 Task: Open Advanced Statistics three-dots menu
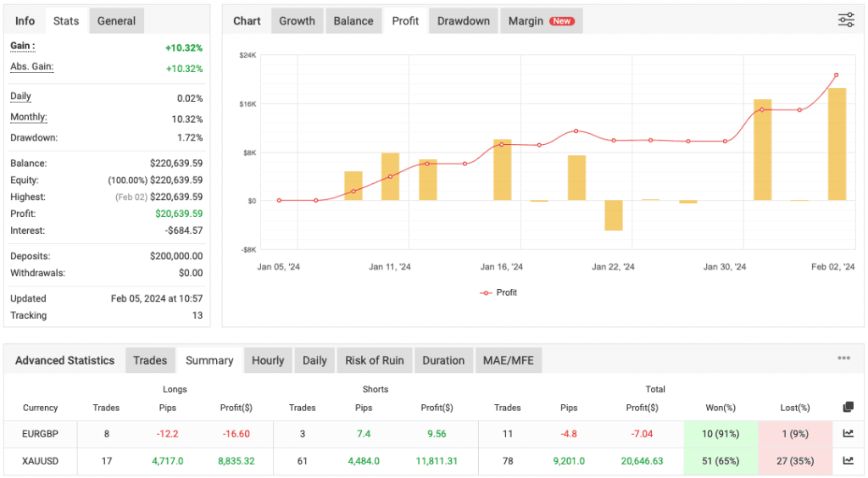(x=843, y=358)
